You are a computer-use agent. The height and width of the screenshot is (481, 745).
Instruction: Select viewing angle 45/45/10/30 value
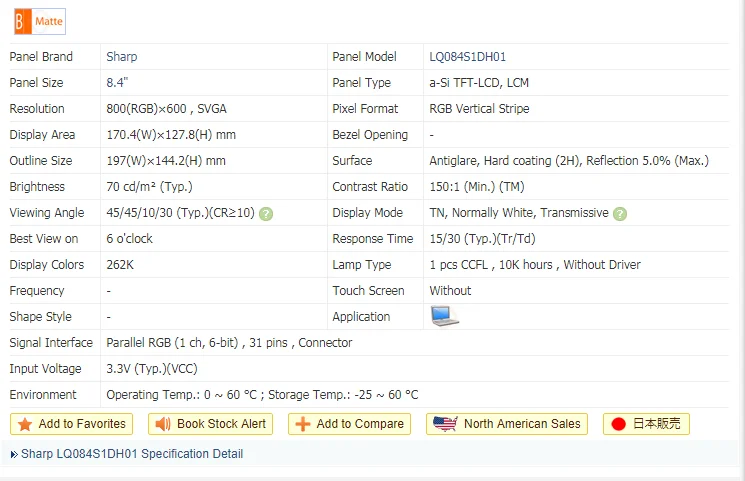click(181, 212)
